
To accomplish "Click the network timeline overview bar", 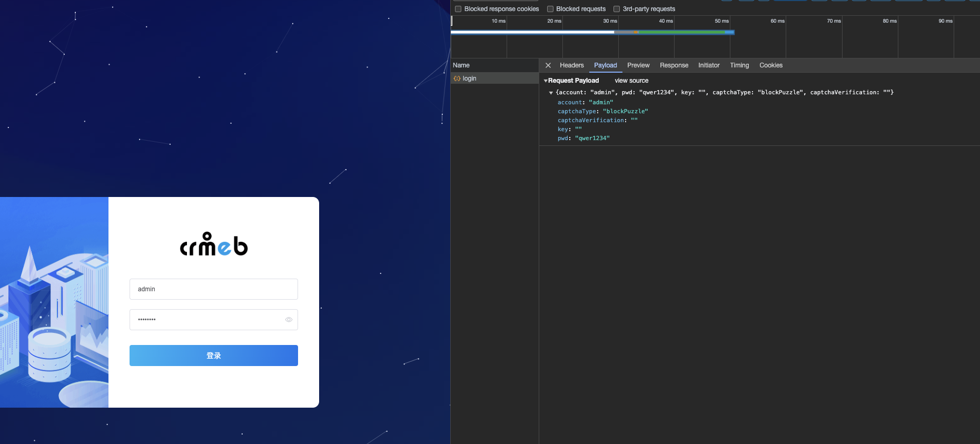I will click(x=592, y=32).
